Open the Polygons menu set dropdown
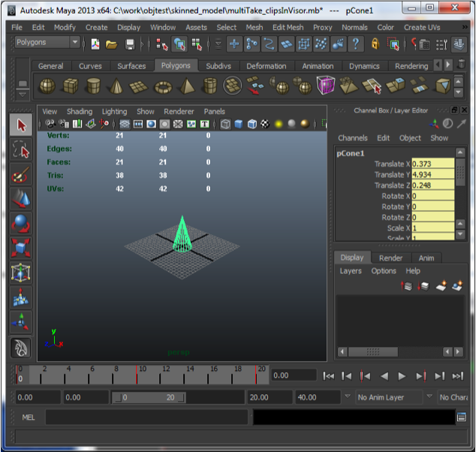Screen dimensions: 476x452 [x=47, y=43]
